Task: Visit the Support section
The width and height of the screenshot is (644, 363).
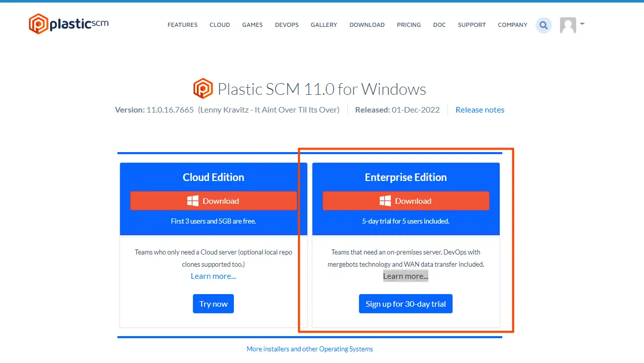Action: (x=472, y=25)
